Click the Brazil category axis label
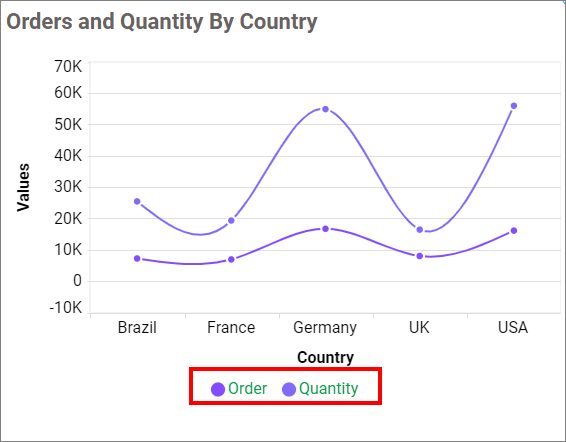This screenshot has width=566, height=442. pos(137,328)
